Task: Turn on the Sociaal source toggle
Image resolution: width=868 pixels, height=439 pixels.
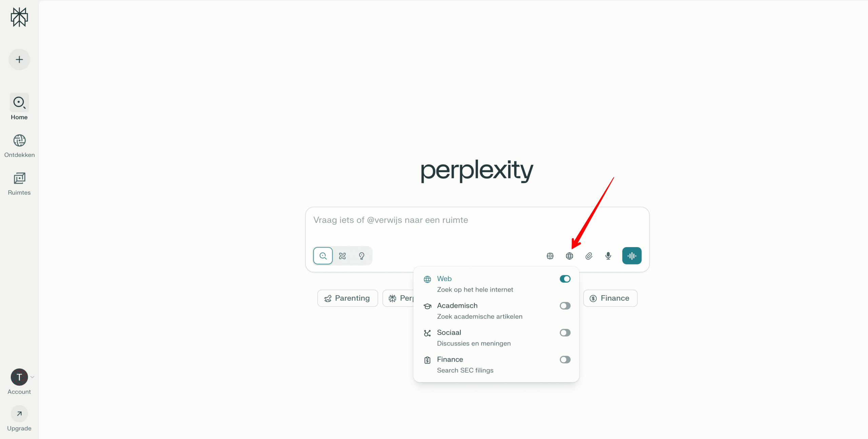Action: tap(565, 333)
